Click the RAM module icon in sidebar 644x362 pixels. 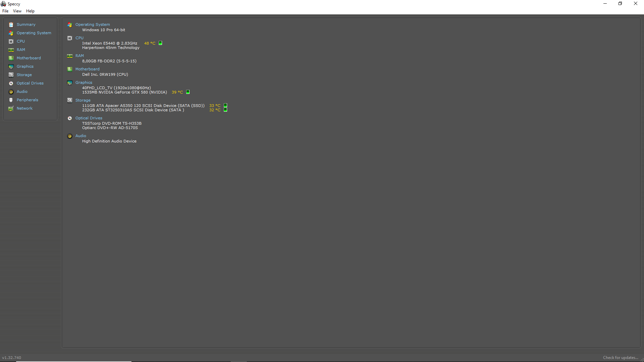tap(11, 50)
